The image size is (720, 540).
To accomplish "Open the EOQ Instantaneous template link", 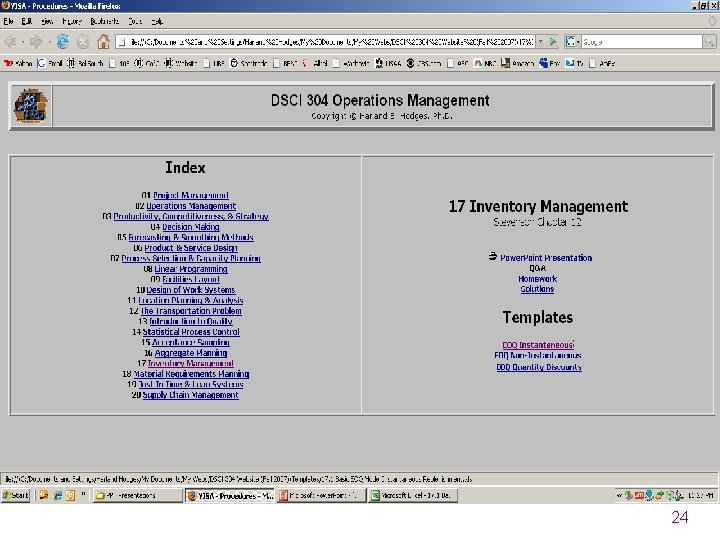I will coord(538,345).
